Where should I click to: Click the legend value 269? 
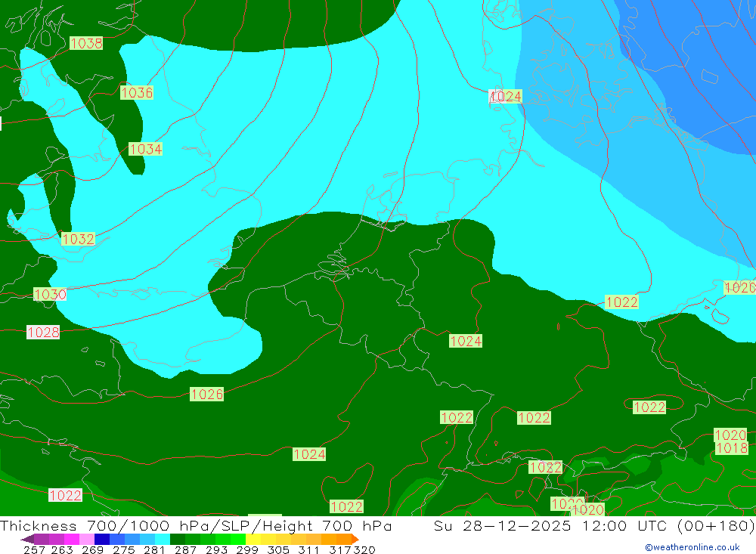coord(92,549)
